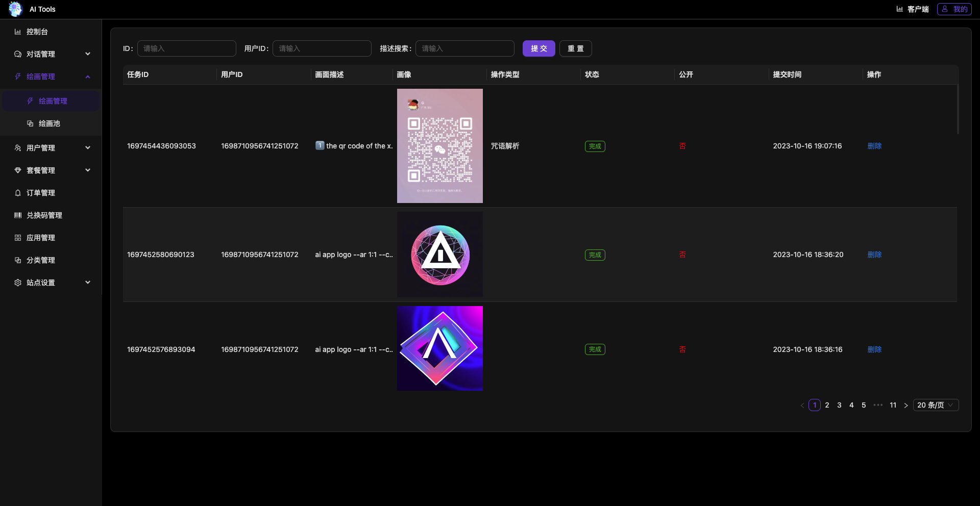The image size is (980, 506).
Task: Open the 订单管理 menu item
Action: [51, 193]
